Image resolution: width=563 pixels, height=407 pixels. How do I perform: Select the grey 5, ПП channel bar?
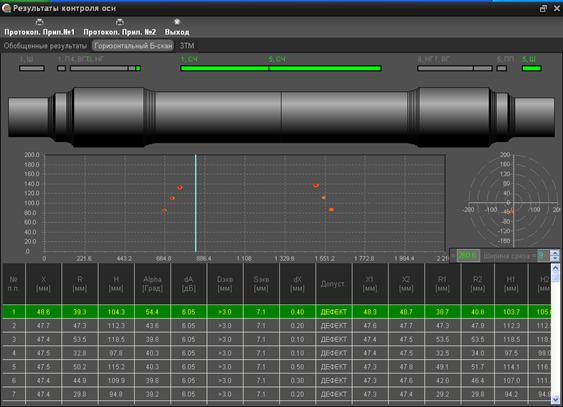(x=502, y=68)
